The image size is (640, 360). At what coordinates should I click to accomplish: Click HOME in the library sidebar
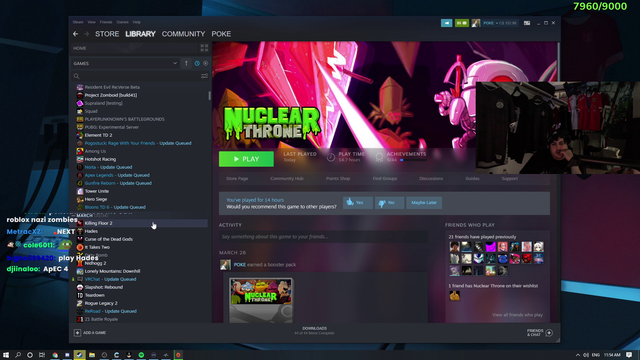pos(80,48)
